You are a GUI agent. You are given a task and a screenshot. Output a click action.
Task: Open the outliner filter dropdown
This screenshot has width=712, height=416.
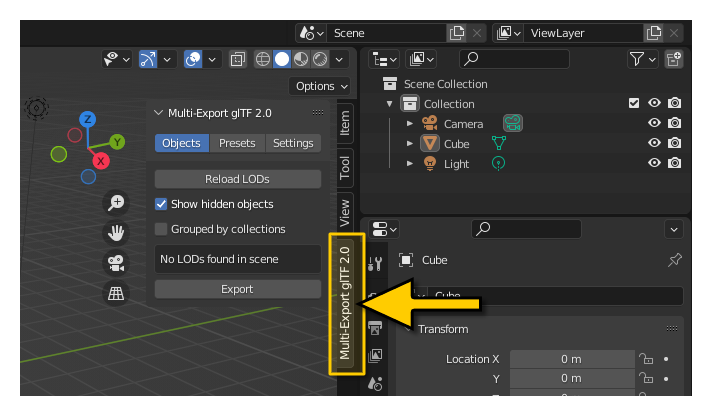(642, 60)
